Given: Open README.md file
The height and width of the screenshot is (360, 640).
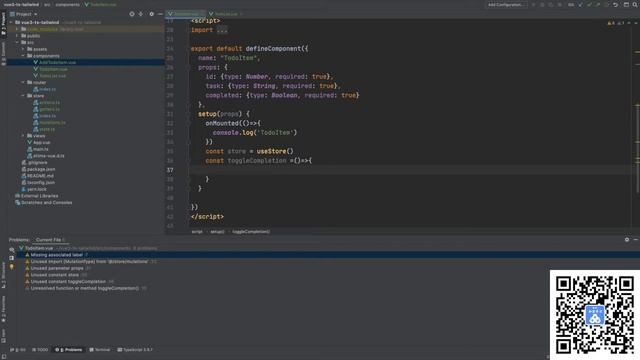Looking at the screenshot, I should pos(38,176).
